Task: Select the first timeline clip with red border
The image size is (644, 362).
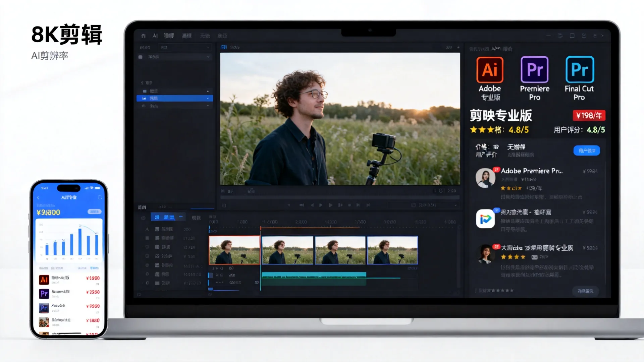Action: point(234,250)
